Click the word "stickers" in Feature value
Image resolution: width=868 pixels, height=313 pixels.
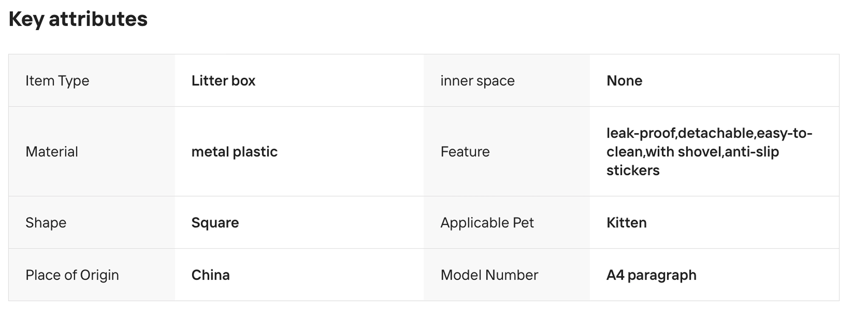pos(633,170)
